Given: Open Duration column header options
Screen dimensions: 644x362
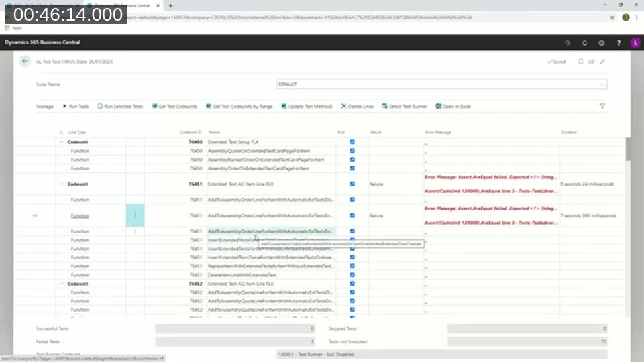Looking at the screenshot, I should [x=569, y=132].
